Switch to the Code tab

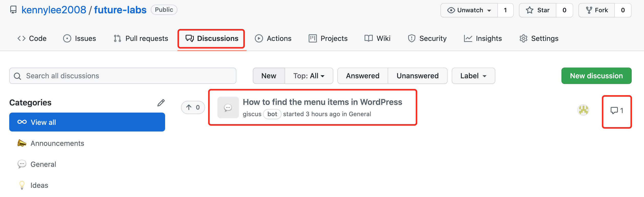coord(32,38)
